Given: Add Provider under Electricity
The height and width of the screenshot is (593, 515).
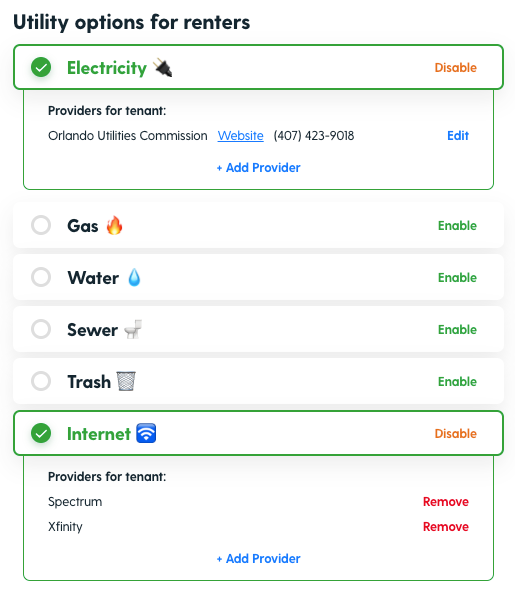Looking at the screenshot, I should [x=258, y=168].
